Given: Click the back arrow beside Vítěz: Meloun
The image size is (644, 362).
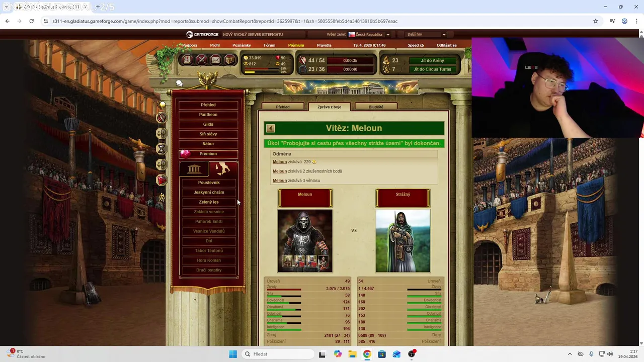Looking at the screenshot, I should (x=271, y=128).
